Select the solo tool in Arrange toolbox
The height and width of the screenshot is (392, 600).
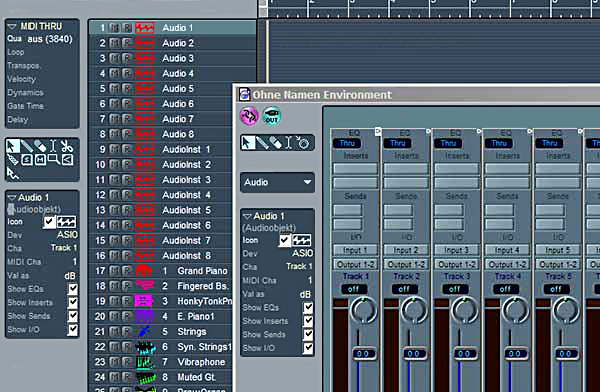[x=26, y=160]
